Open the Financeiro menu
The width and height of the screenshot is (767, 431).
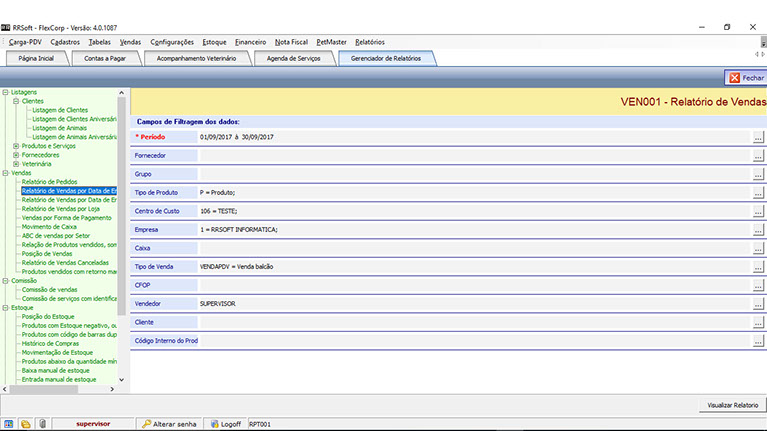coord(250,42)
